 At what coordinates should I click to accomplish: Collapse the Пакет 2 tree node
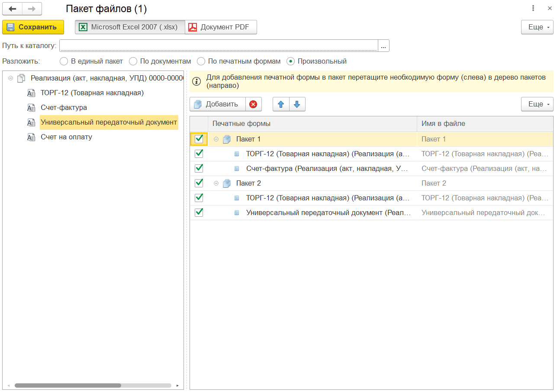[216, 183]
